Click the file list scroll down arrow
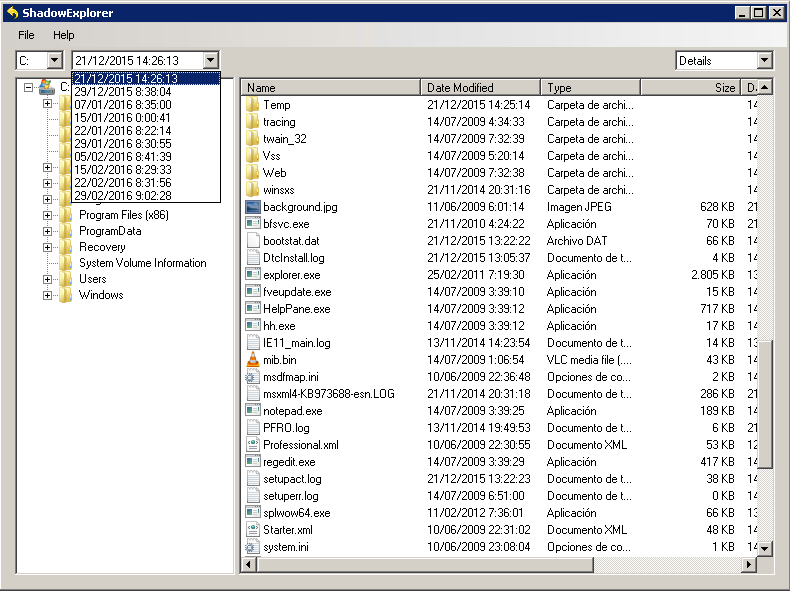790x591 pixels. coord(765,548)
